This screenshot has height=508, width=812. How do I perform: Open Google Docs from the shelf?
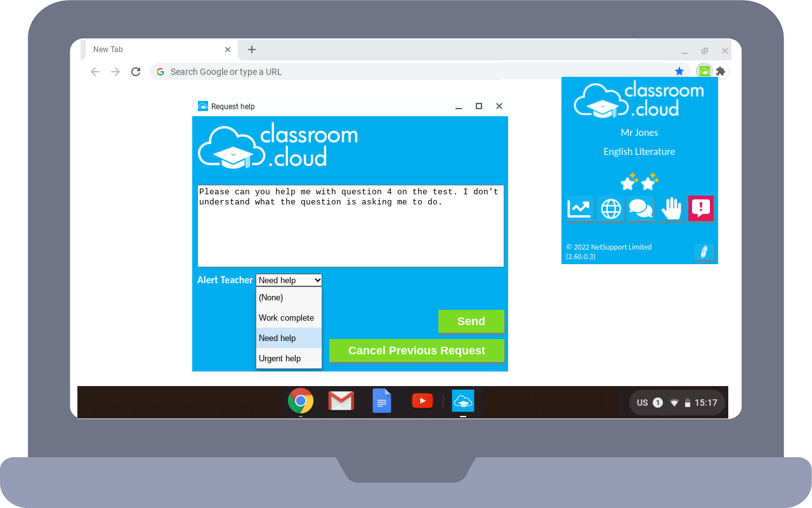point(382,401)
